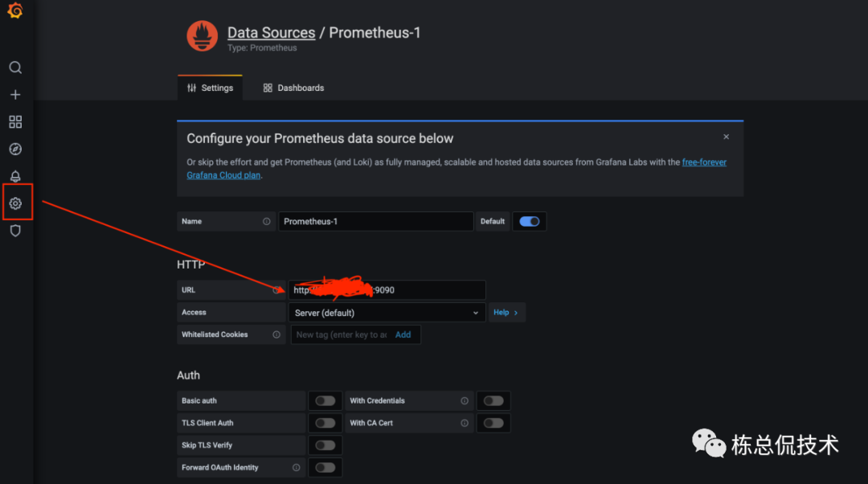The image size is (868, 484).
Task: Click the Name input field Prometheus-1
Action: (376, 222)
